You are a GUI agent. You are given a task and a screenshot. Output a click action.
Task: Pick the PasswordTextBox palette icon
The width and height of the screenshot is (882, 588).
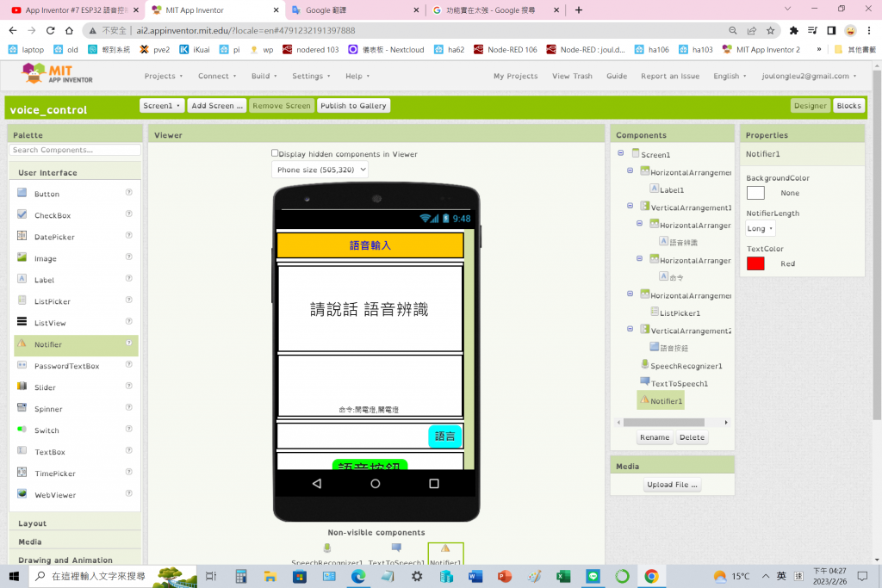coord(22,365)
